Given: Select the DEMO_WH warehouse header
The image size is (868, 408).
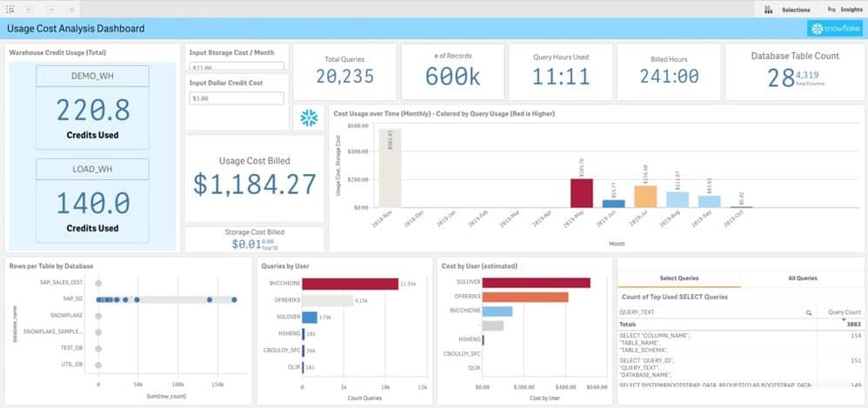Looking at the screenshot, I should [92, 76].
